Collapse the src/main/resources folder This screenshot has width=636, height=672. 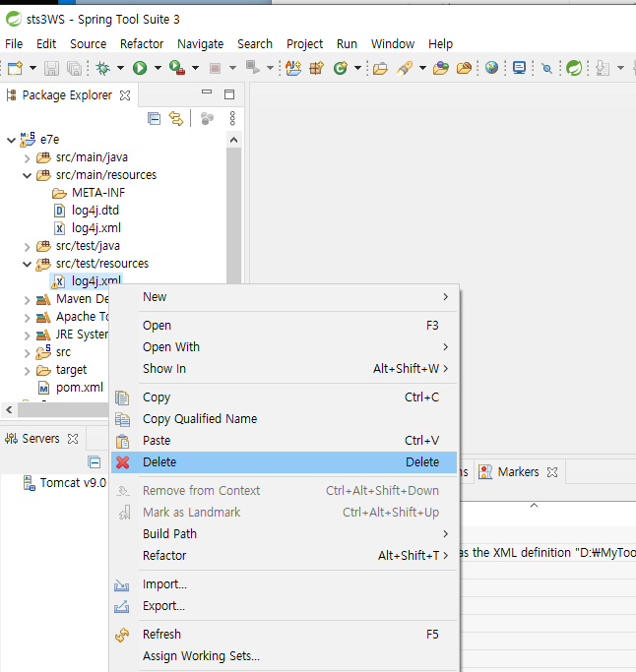27,176
